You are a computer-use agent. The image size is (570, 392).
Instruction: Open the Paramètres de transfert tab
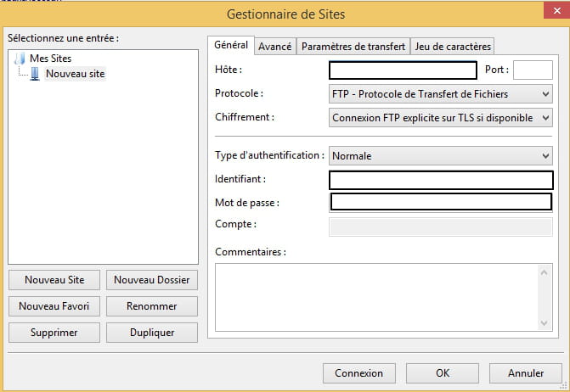pos(353,47)
